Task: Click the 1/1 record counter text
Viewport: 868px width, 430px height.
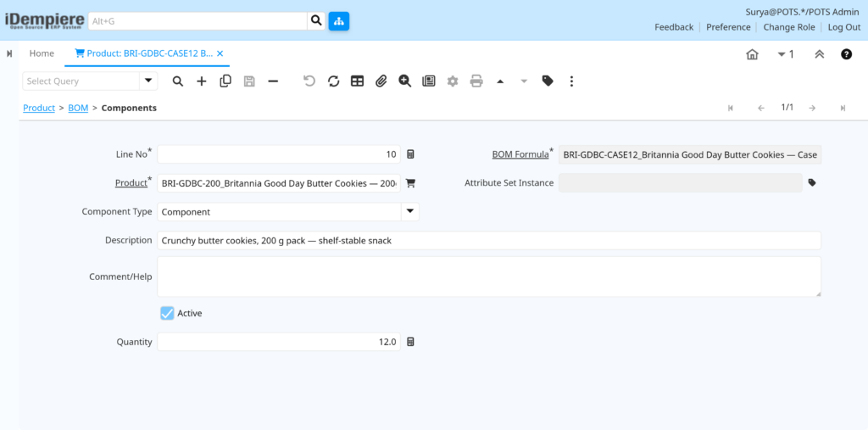Action: [x=787, y=108]
